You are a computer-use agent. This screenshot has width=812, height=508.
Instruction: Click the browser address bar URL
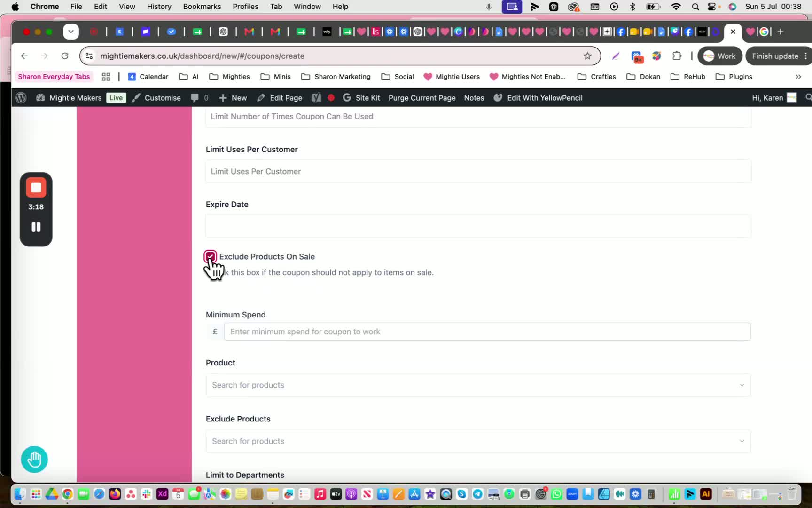(x=203, y=56)
